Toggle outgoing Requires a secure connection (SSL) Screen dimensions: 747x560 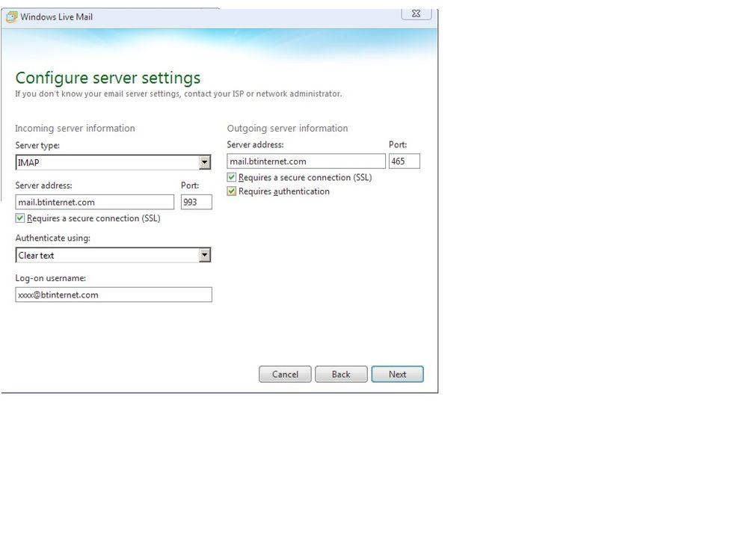pos(232,177)
